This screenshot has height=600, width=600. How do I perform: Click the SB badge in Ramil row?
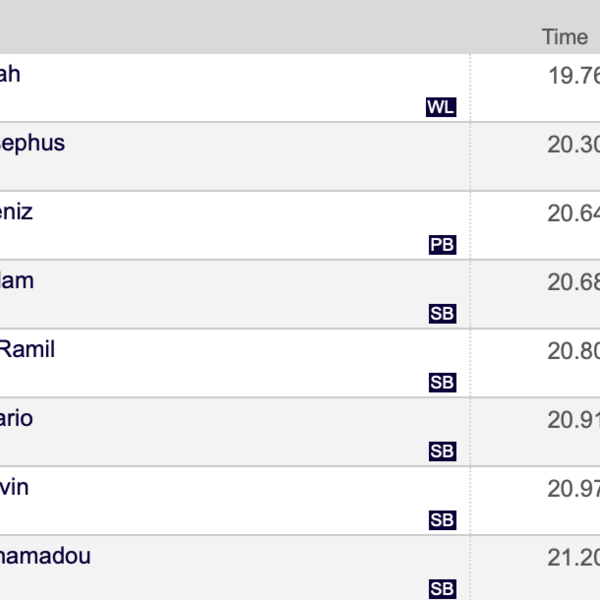[442, 382]
